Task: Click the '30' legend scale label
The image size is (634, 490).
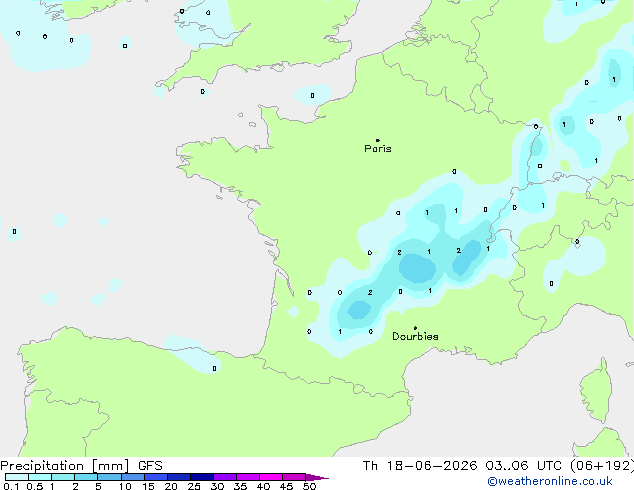Action: [217, 486]
